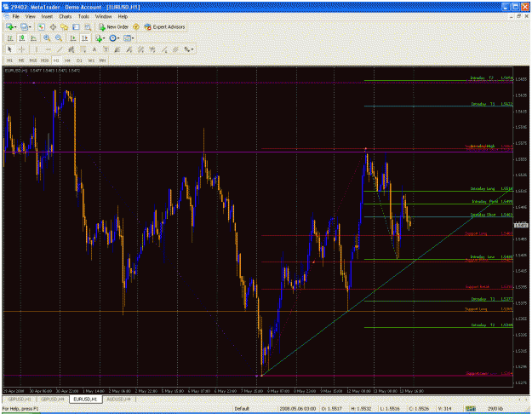
Task: Switch to the GBPUSD,H1 chart tab
Action: tap(20, 399)
